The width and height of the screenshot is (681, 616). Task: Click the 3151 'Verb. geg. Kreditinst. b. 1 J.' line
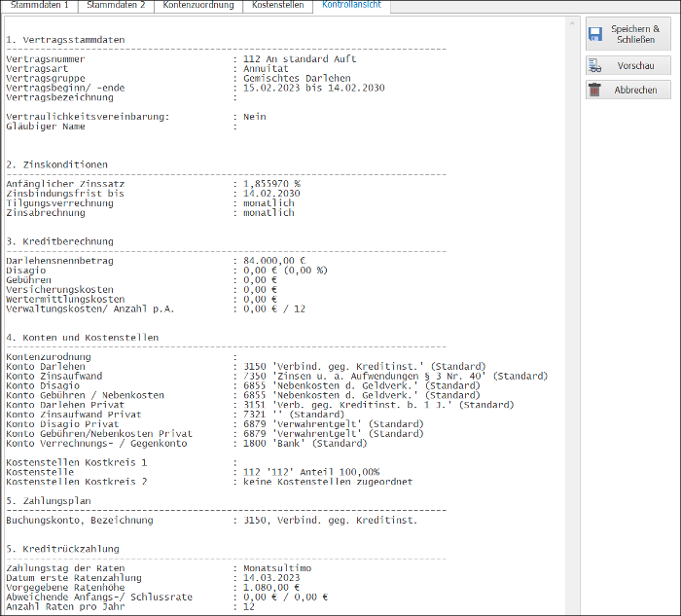(x=378, y=405)
